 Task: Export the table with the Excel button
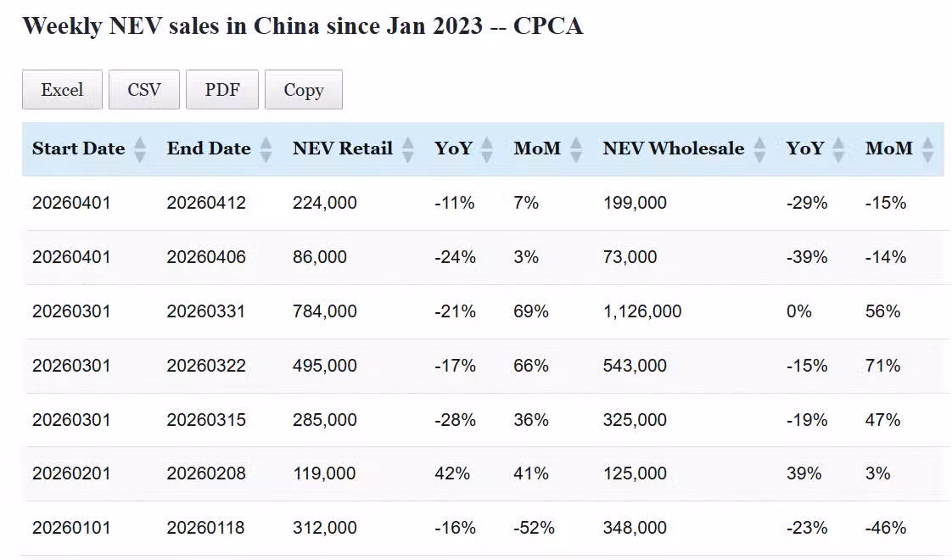[62, 90]
